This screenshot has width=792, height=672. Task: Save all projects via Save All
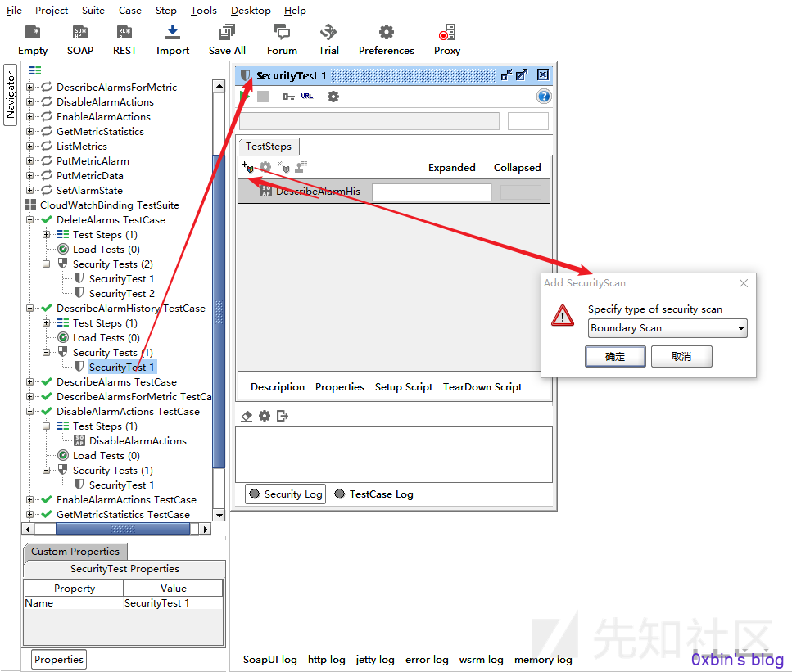tap(227, 40)
